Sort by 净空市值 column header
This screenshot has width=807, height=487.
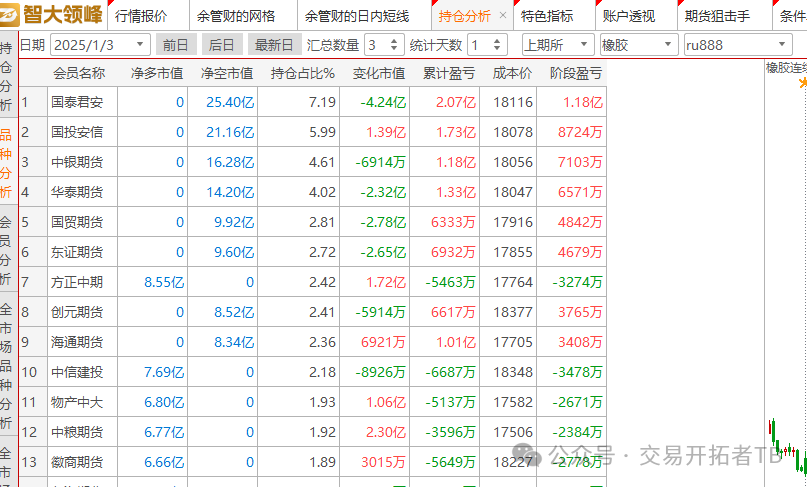[x=227, y=73]
